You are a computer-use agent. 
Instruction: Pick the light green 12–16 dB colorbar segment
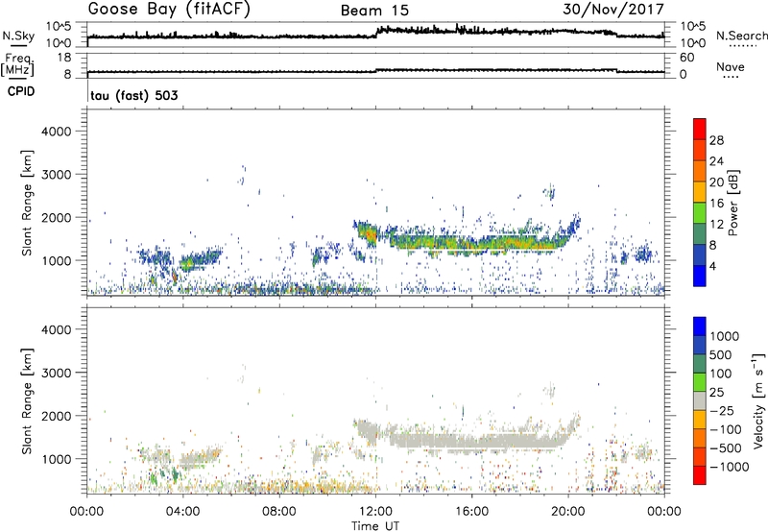[x=700, y=213]
